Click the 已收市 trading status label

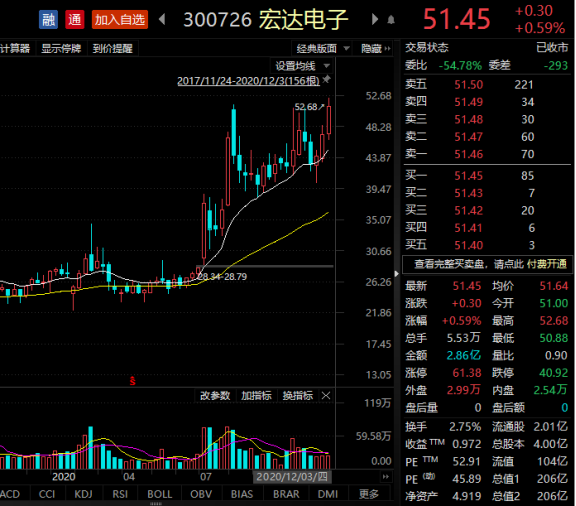pos(552,47)
